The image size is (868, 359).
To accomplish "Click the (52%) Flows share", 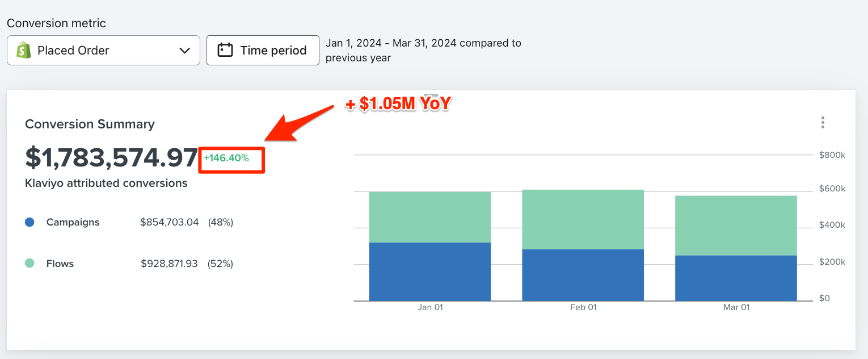I will tap(220, 264).
